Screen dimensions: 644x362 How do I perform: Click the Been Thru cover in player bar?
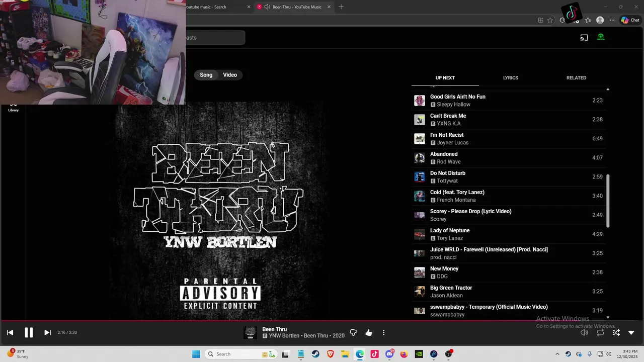(250, 332)
